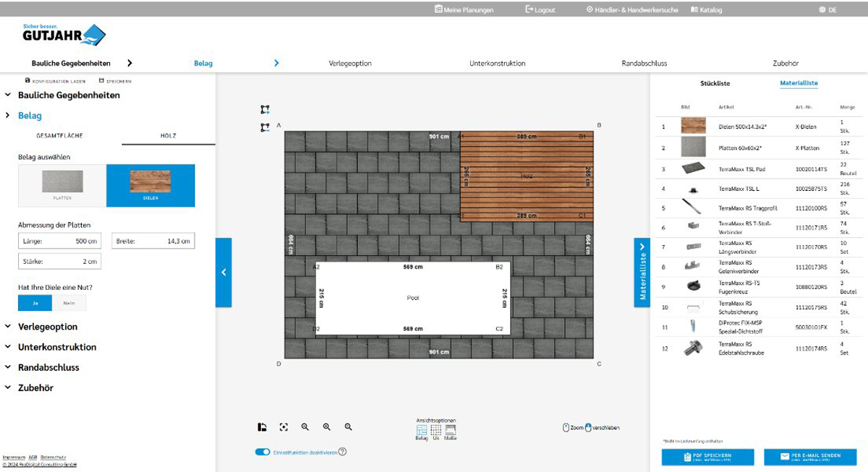Click the Per E-Mail senden button
Image resolution: width=868 pixels, height=472 pixels.
[x=810, y=457]
